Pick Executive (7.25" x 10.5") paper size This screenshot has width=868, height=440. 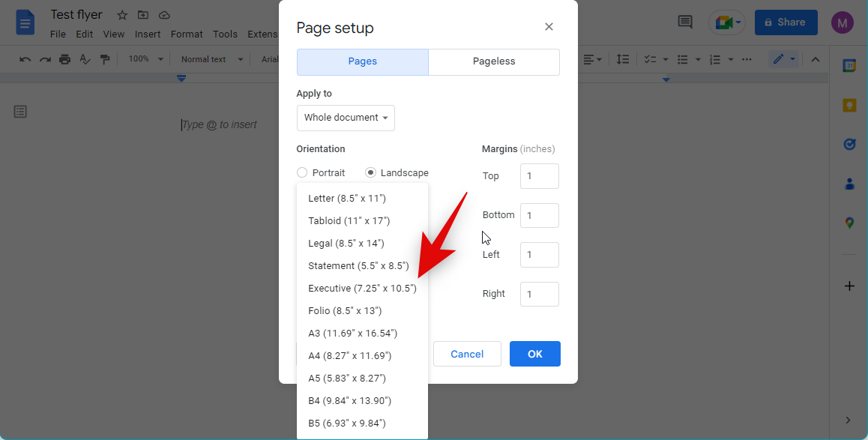point(362,288)
